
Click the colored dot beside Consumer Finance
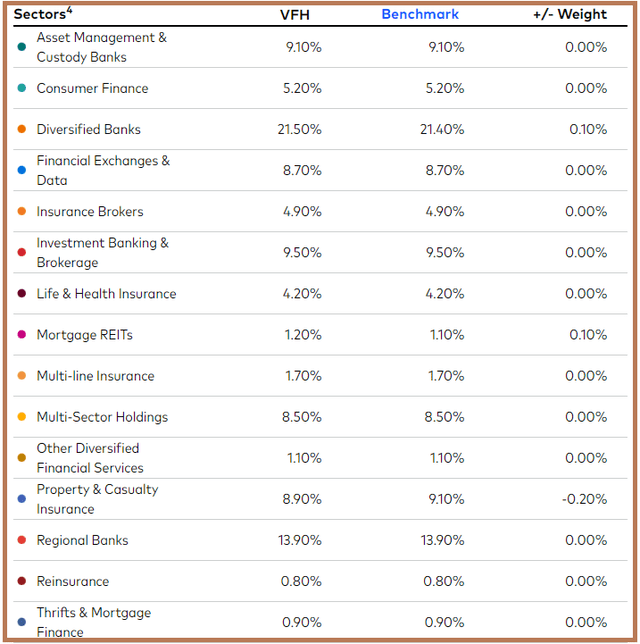[22, 88]
